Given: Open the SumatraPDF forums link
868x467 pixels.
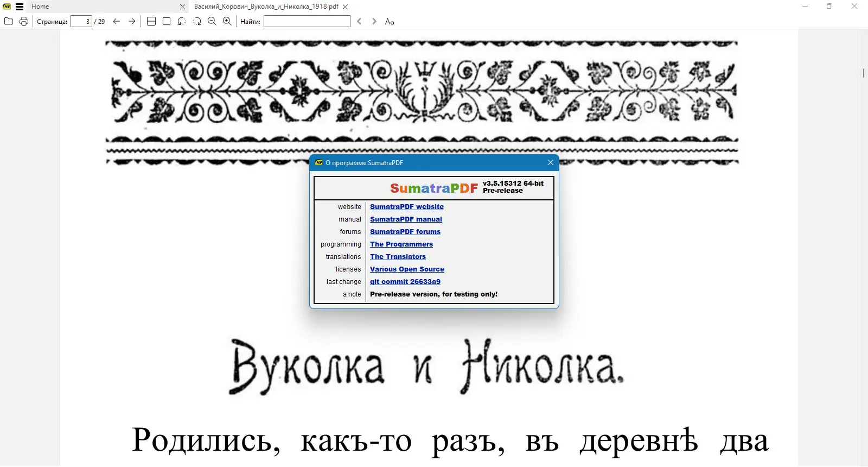Looking at the screenshot, I should pos(405,232).
